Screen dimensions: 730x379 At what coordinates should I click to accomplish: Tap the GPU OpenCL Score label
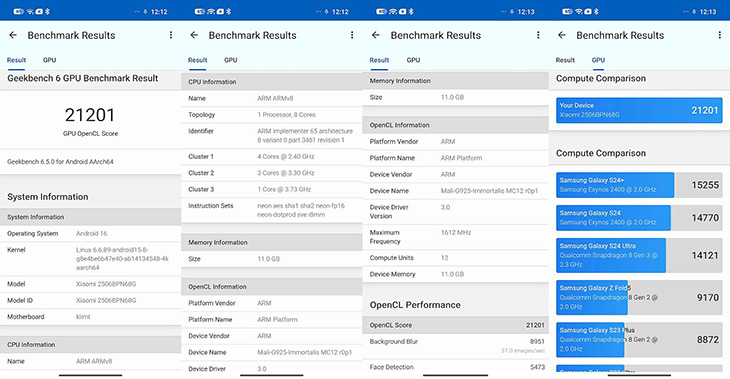(90, 134)
